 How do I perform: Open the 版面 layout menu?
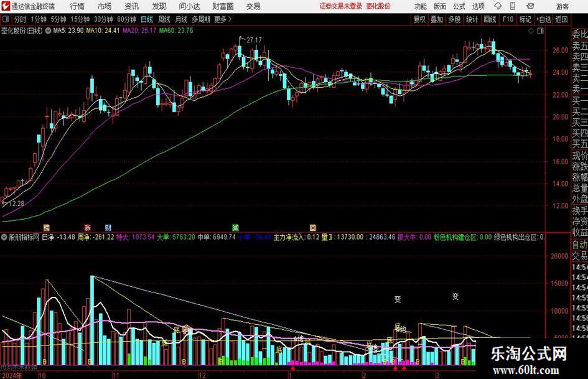pos(440,6)
